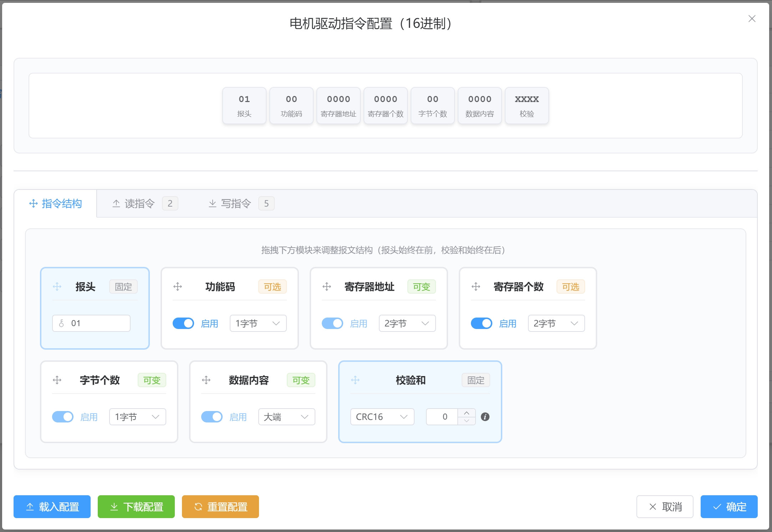Click drag handle icon on 数据内容 card
Screen dimensions: 772x532
click(206, 380)
